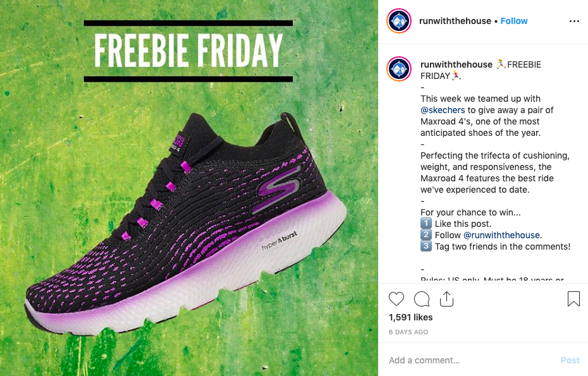Open the runwiththehouse username header

coord(455,21)
